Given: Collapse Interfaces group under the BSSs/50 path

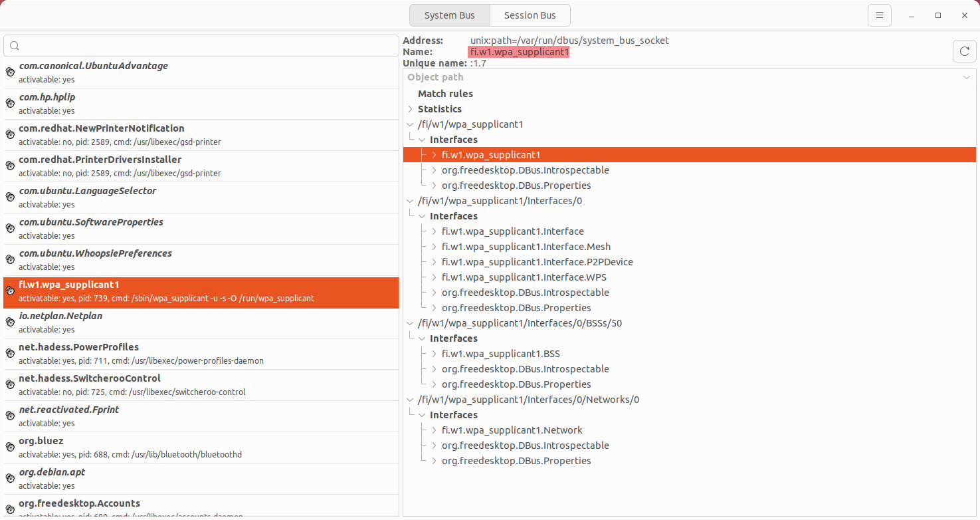Looking at the screenshot, I should click(422, 338).
